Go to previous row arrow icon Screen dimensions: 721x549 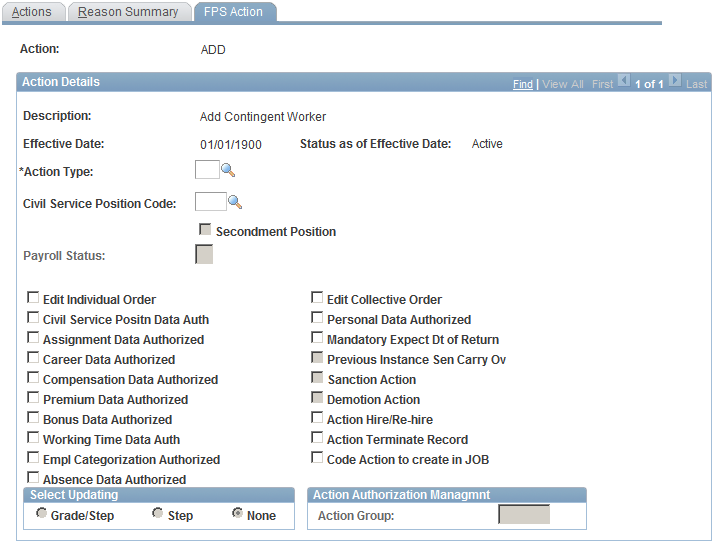(624, 80)
